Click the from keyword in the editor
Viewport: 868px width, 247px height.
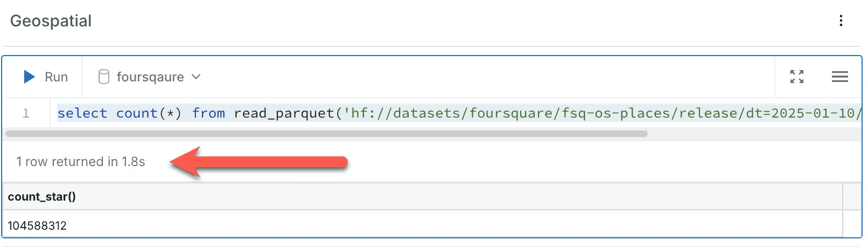208,113
